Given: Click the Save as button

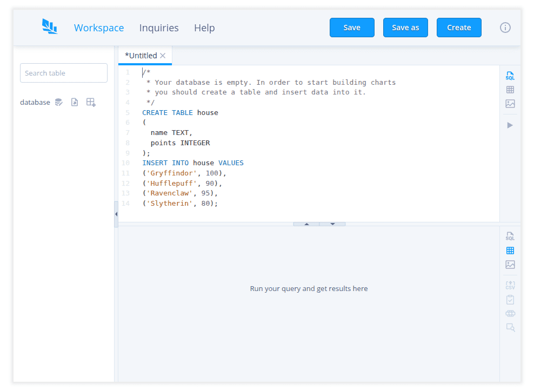Looking at the screenshot, I should 405,27.
